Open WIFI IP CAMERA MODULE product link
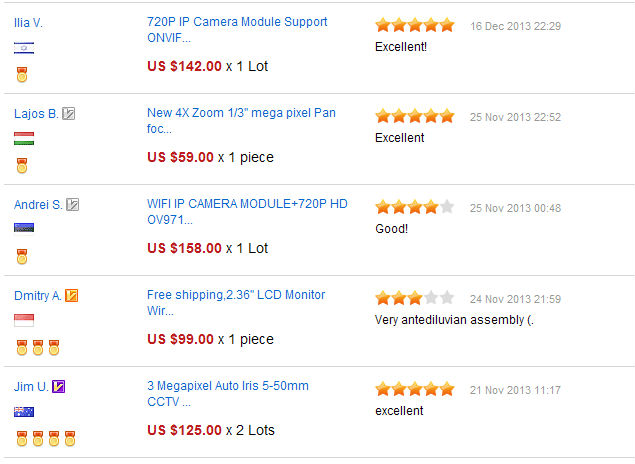 coord(247,212)
